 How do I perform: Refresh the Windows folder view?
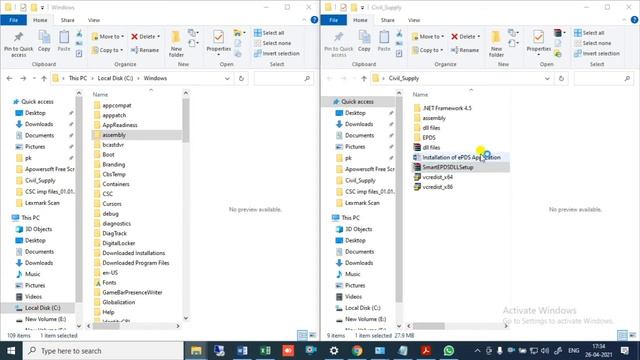point(241,78)
